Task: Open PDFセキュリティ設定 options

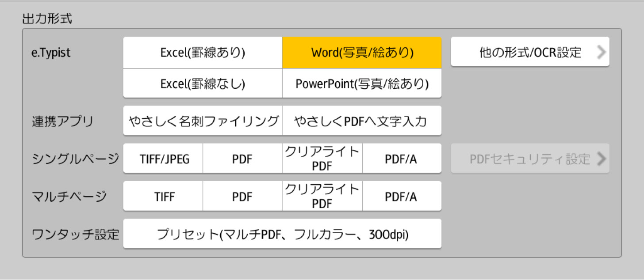Action: point(530,159)
